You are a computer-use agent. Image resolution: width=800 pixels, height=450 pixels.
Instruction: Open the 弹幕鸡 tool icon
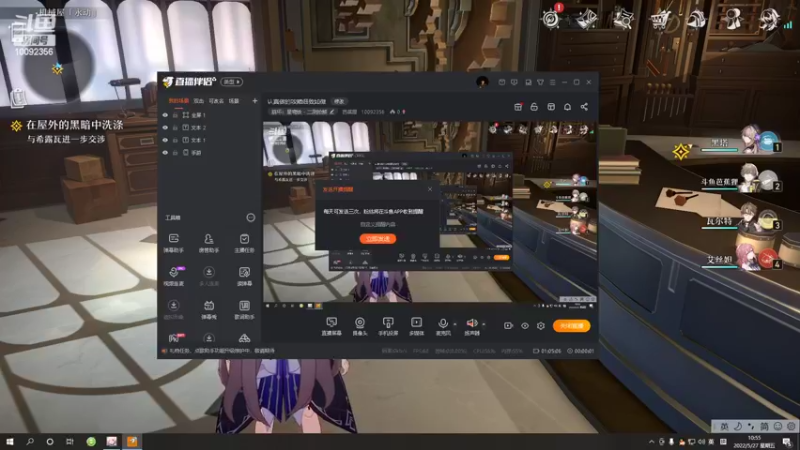[x=209, y=309]
